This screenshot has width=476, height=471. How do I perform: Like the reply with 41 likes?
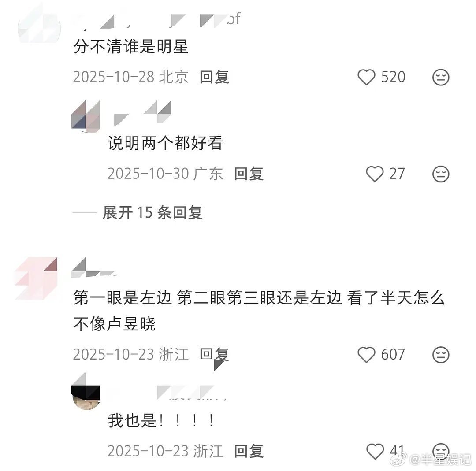point(375,451)
